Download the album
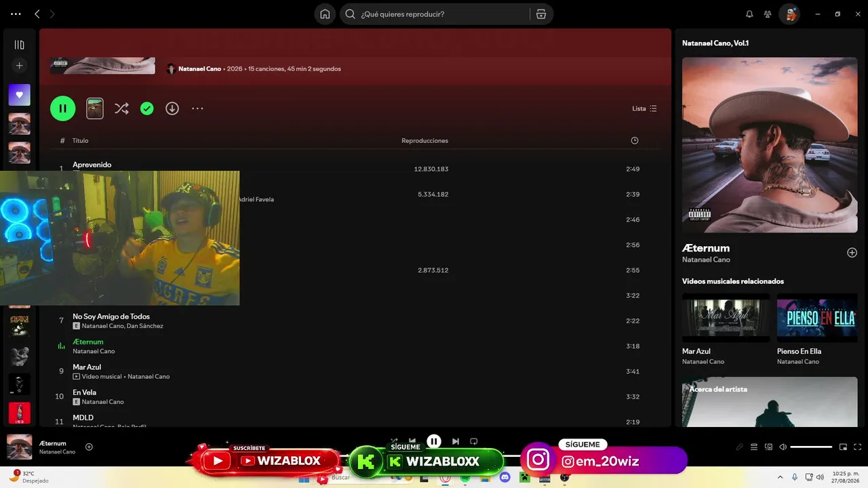This screenshot has width=868, height=488. 172,108
